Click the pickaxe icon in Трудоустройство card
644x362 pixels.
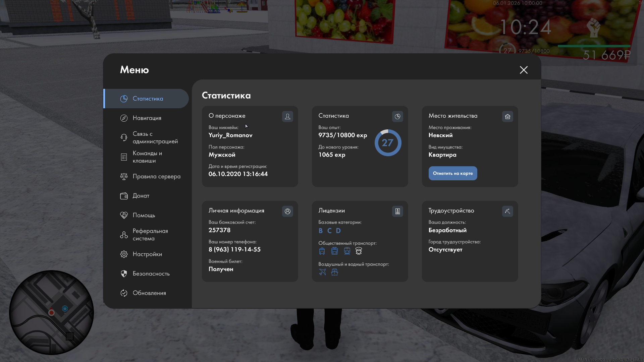point(507,211)
